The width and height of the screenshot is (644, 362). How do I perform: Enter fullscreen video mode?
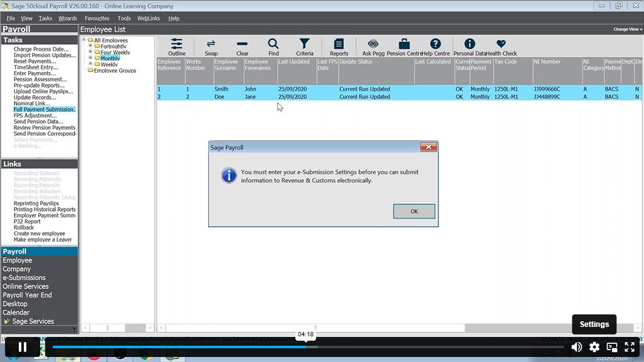630,347
